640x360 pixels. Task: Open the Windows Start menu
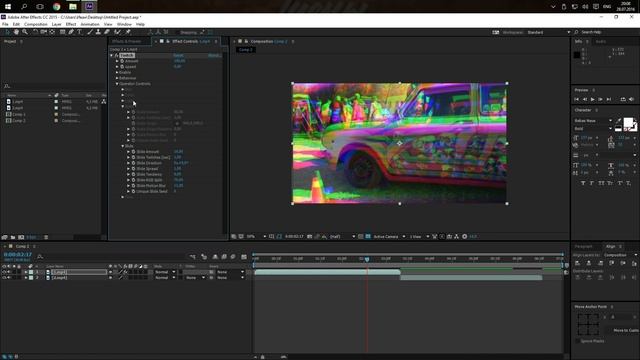(8, 6)
